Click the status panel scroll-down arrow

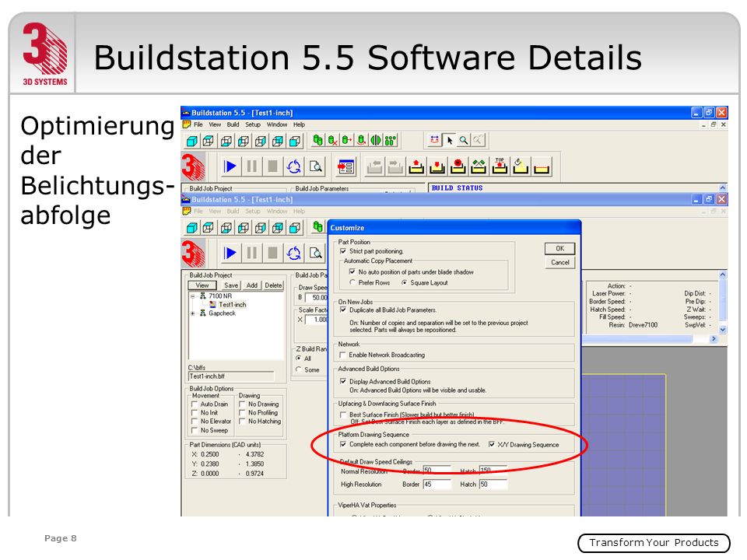(x=723, y=330)
